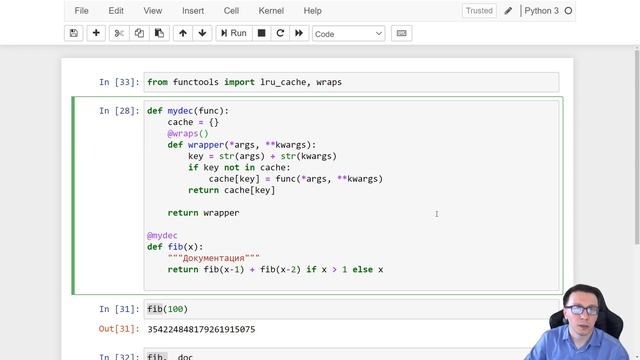The image size is (640, 360).
Task: Insert cell below with plus icon
Action: (x=96, y=33)
